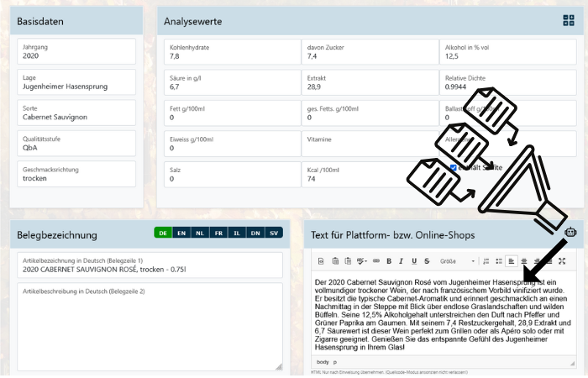Switch to the SV language tab
The height and width of the screenshot is (378, 588).
pos(274,233)
